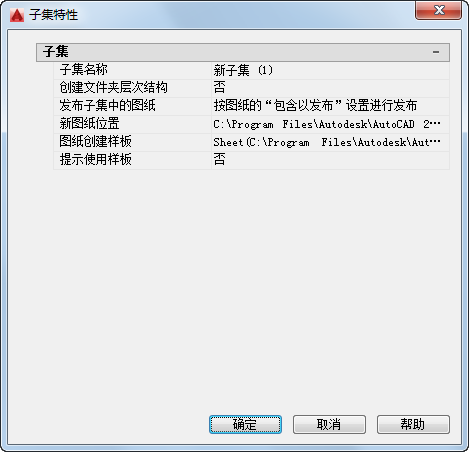Confirm with the 确定 button
Image resolution: width=469 pixels, height=452 pixels.
coord(245,424)
